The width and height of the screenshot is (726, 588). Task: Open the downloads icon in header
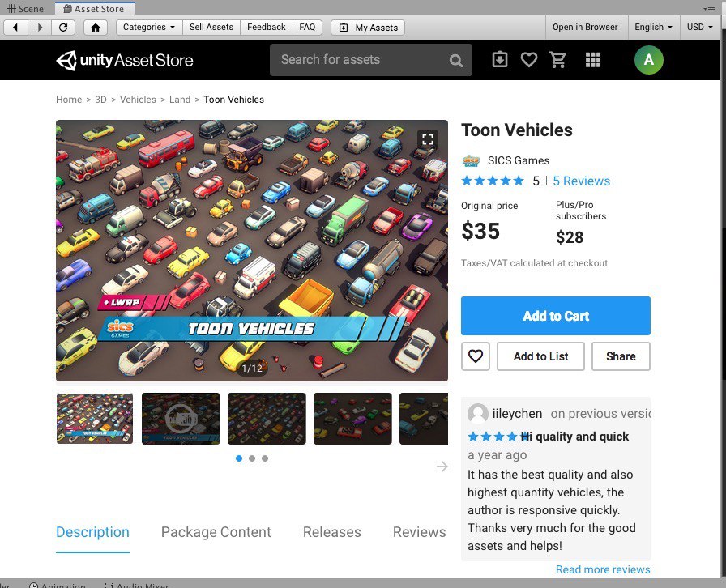(x=500, y=60)
